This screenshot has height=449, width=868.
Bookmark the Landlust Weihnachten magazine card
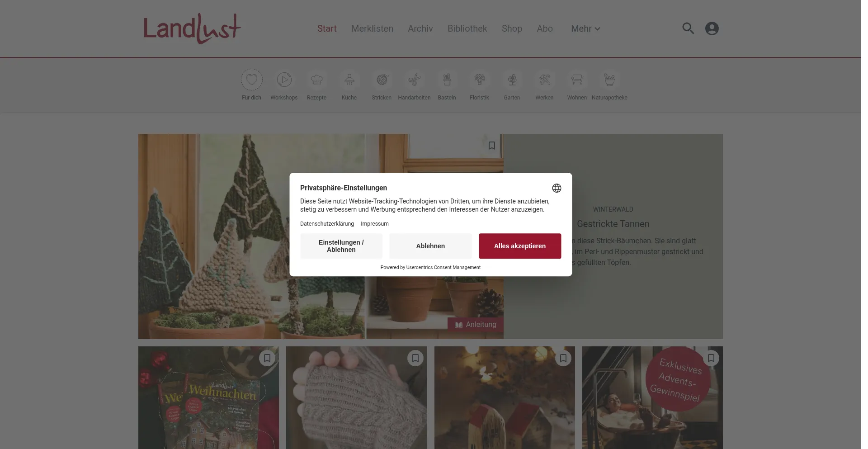[267, 358]
